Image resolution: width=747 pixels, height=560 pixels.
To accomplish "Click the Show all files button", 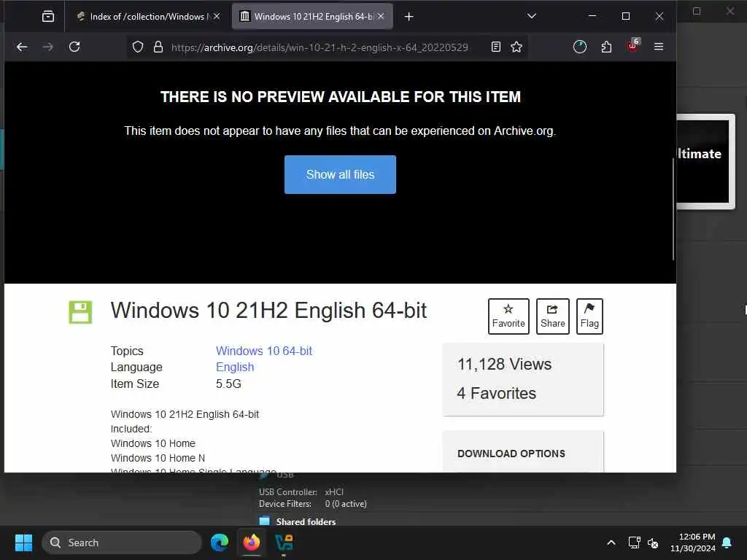I will [x=340, y=174].
